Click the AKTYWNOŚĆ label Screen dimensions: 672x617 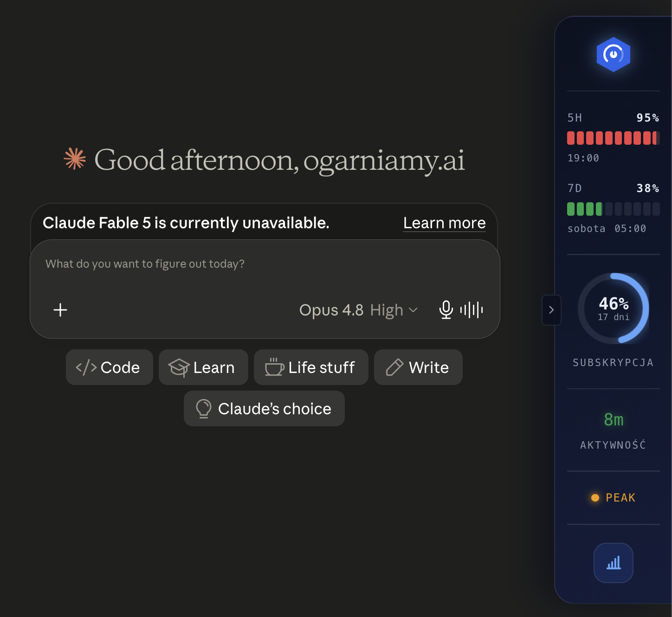[613, 445]
